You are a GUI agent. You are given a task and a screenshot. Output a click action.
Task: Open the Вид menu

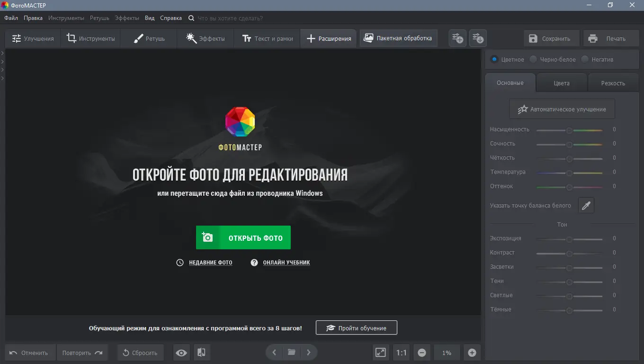[150, 18]
